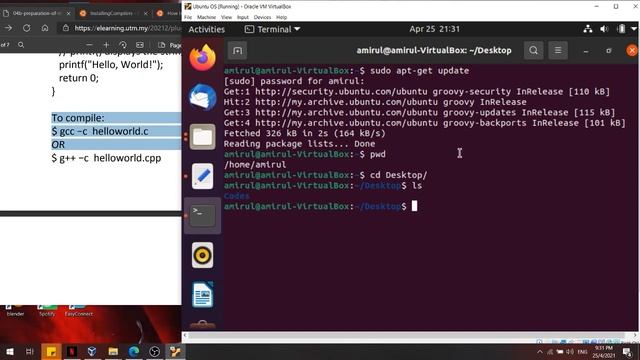Open Firefox from the Ubuntu dock
This screenshot has width=640, height=360.
202,58
